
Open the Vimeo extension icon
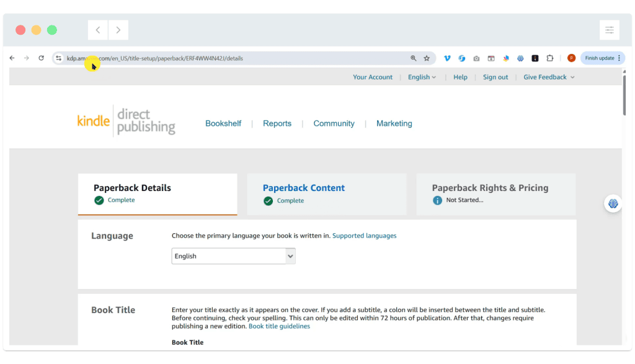(447, 58)
